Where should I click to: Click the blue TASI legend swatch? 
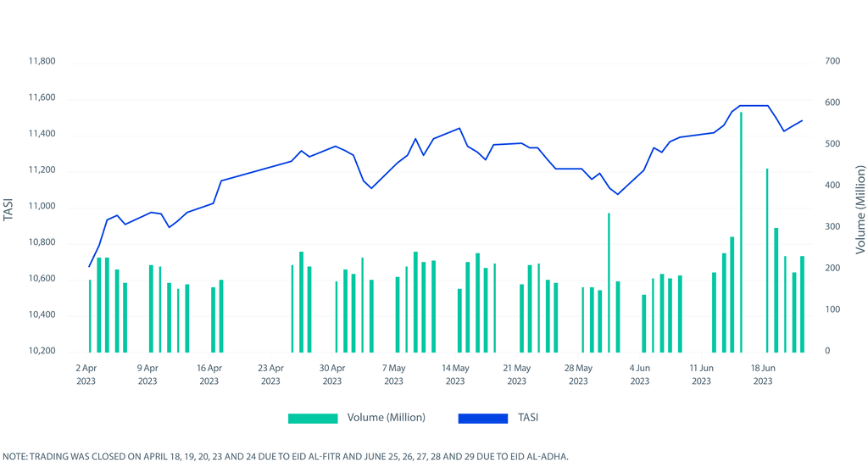click(x=483, y=418)
